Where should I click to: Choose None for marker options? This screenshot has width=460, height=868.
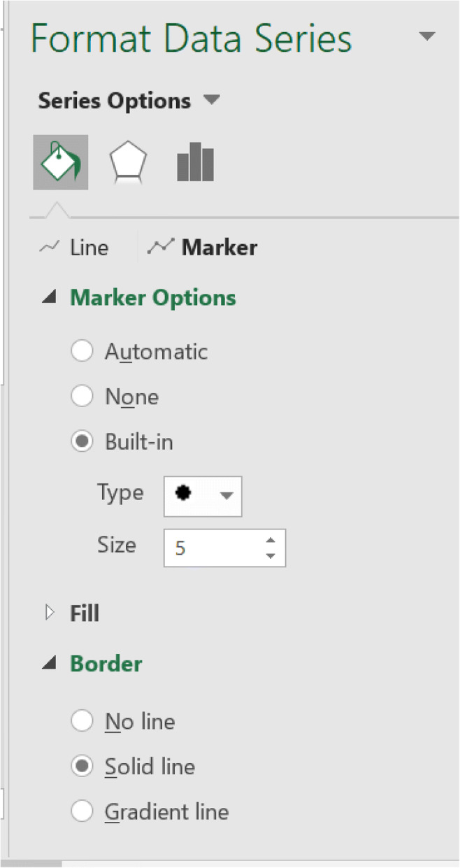click(x=82, y=397)
